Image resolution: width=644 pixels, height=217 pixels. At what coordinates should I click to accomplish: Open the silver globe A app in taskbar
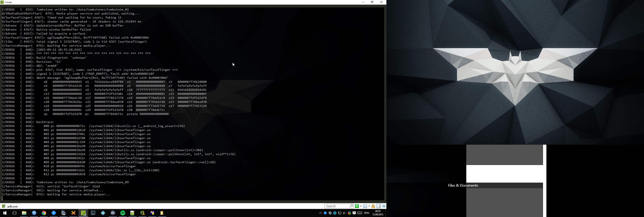(113, 213)
